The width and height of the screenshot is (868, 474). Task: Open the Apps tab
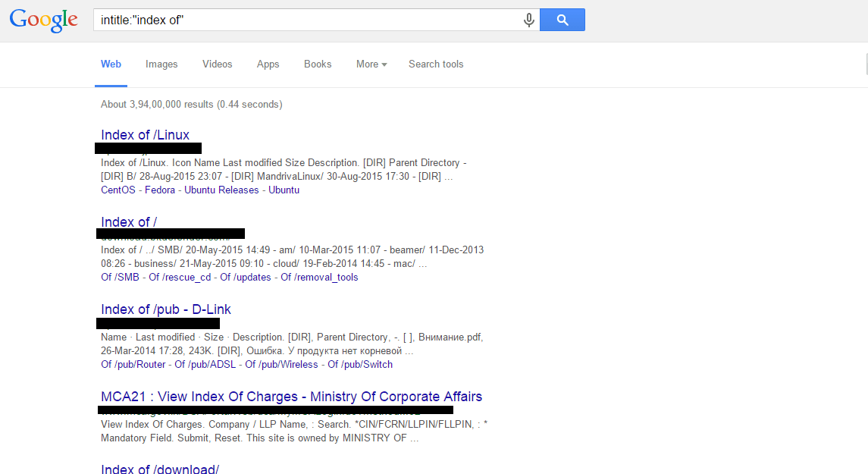click(268, 64)
